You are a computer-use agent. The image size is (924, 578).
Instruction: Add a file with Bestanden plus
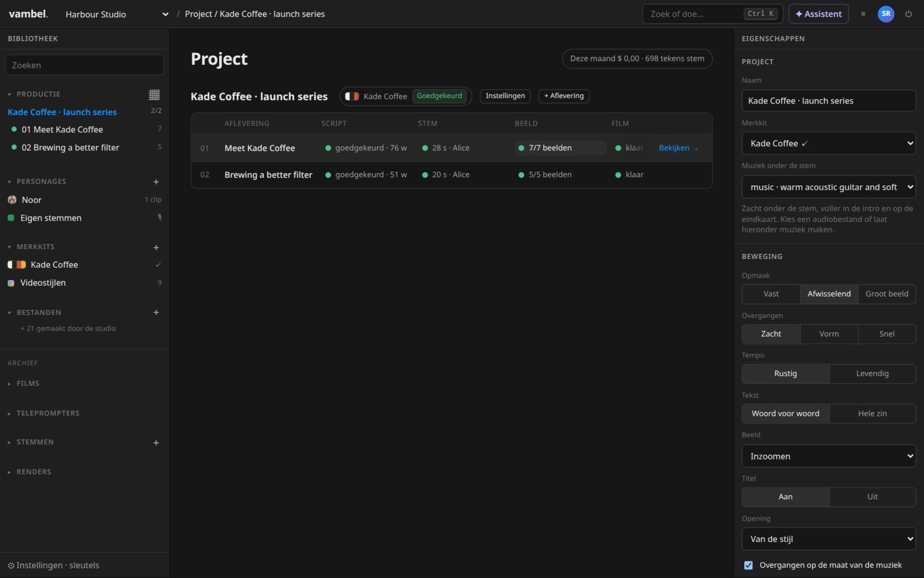[156, 312]
